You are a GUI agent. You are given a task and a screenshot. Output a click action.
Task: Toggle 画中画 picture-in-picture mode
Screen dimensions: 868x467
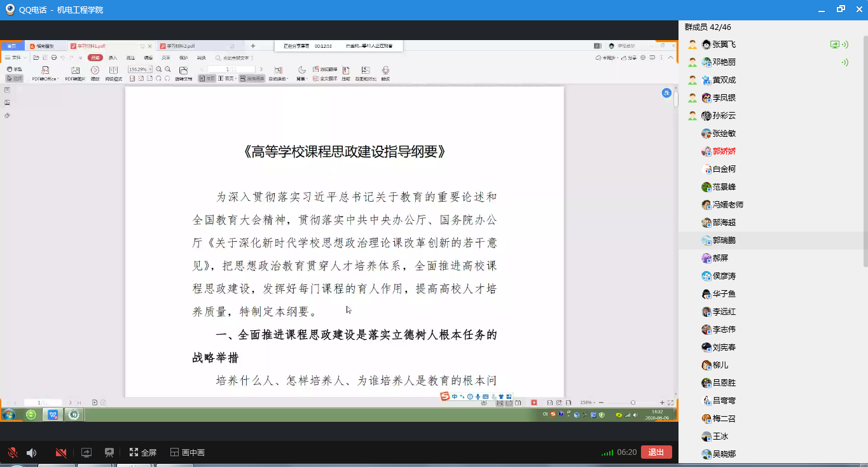(x=188, y=453)
